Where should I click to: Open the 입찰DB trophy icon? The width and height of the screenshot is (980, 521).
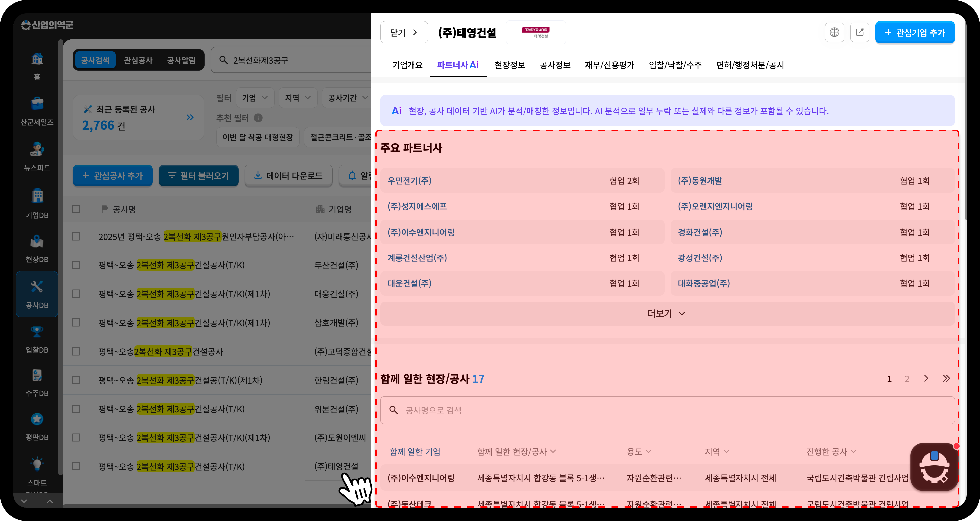37,332
